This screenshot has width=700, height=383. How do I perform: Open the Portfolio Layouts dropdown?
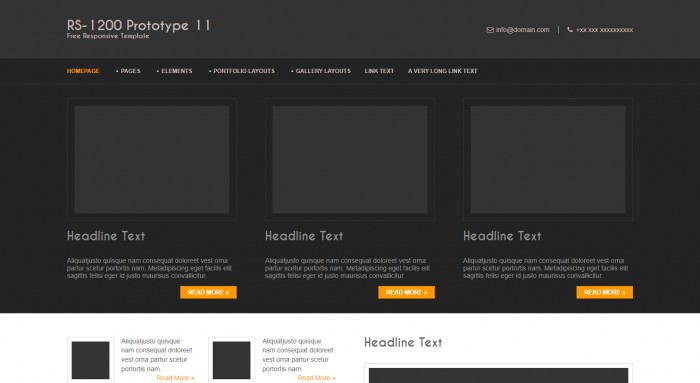[x=242, y=71]
